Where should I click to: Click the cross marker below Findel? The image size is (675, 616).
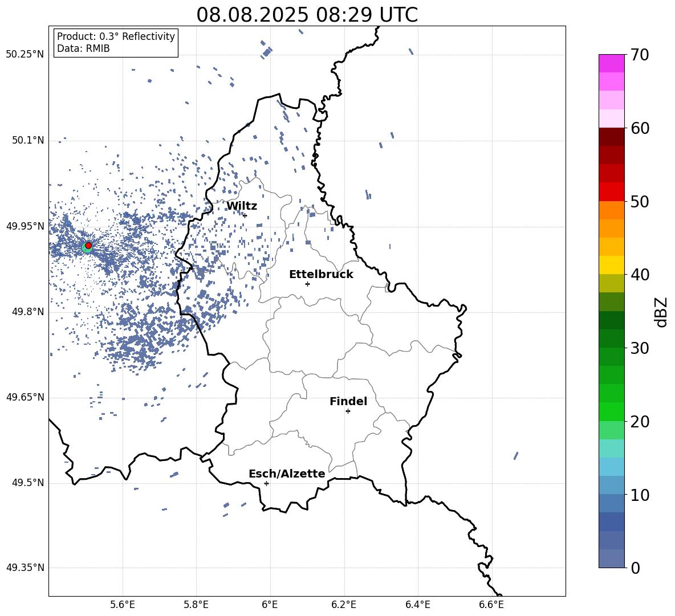coord(348,411)
